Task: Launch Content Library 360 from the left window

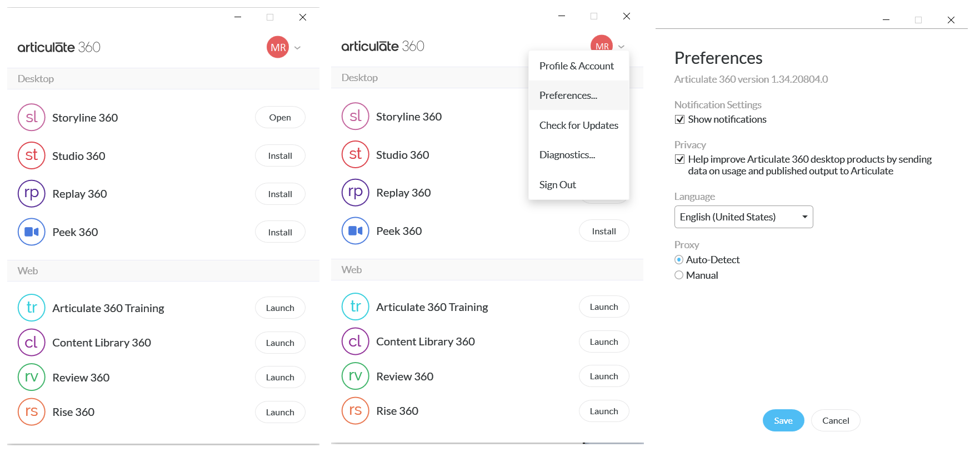Action: click(280, 343)
